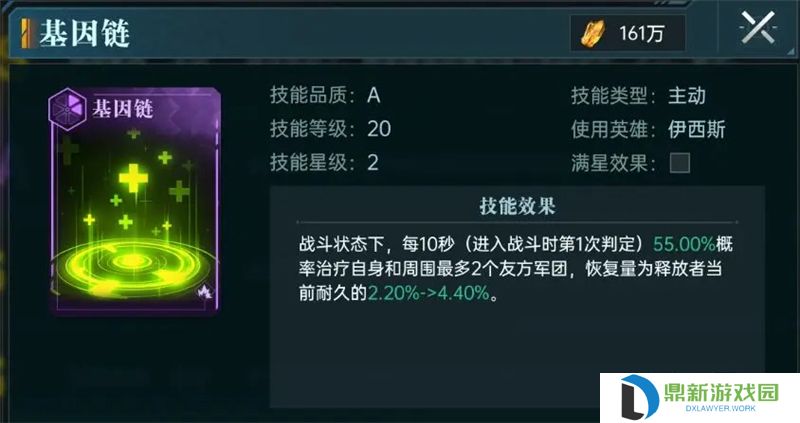This screenshot has width=800, height=423.
Task: Click the 2.20%->4.40% recovery value
Action: (x=428, y=293)
